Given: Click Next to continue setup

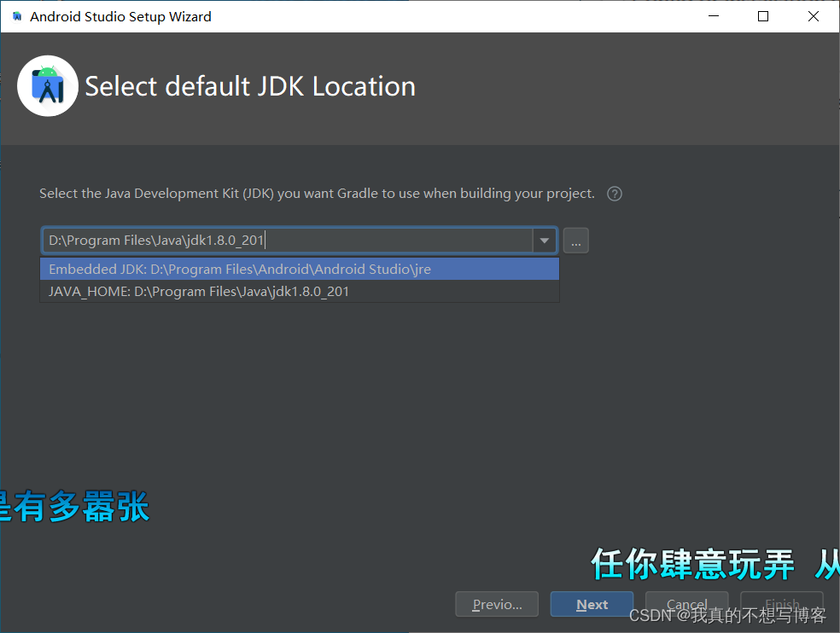Looking at the screenshot, I should tap(592, 604).
